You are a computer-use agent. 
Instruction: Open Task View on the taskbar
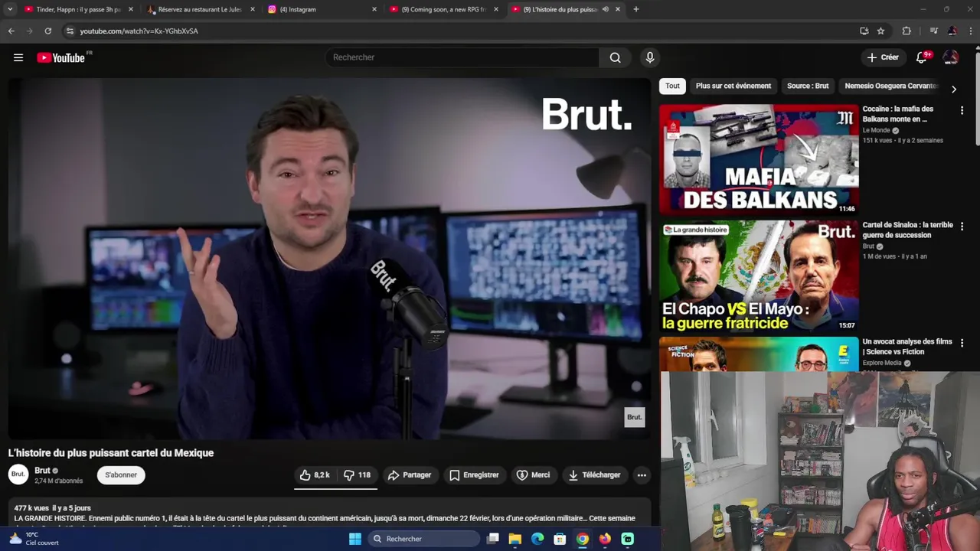click(x=493, y=539)
